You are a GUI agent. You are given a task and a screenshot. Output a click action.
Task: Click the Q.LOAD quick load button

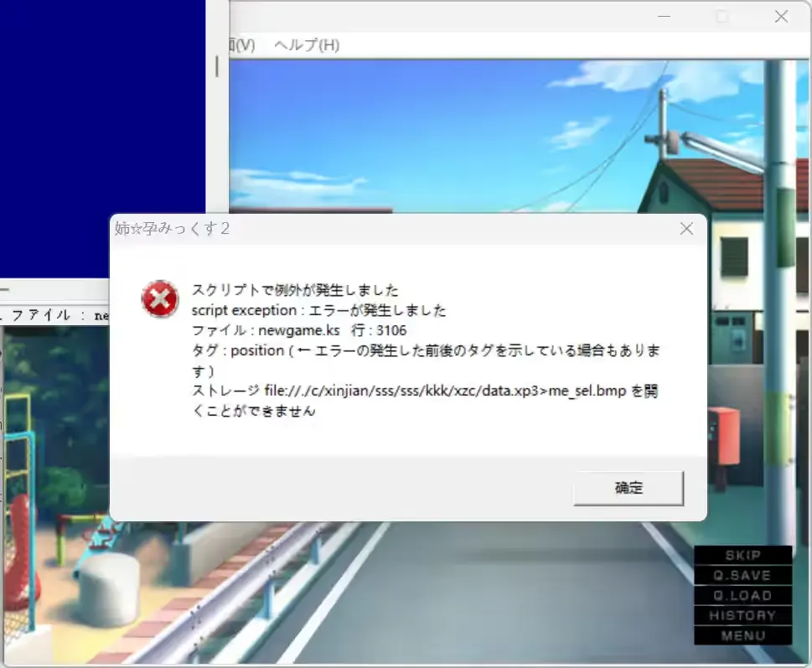coord(743,596)
